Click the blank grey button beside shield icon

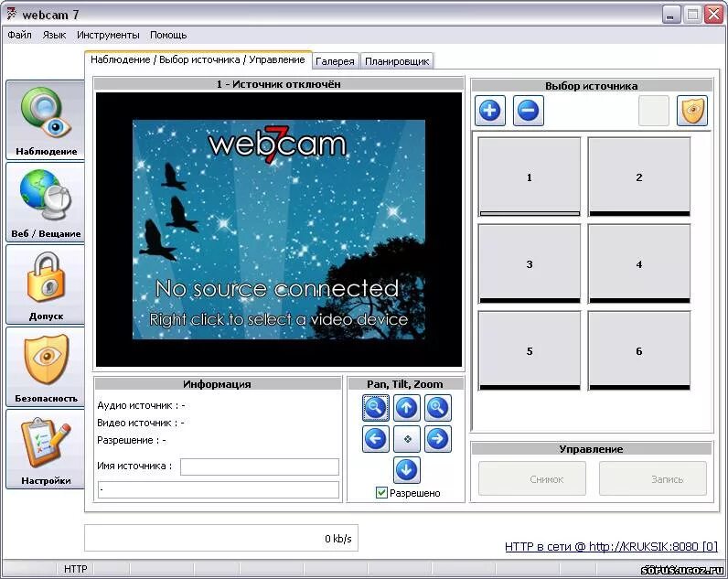pos(654,111)
